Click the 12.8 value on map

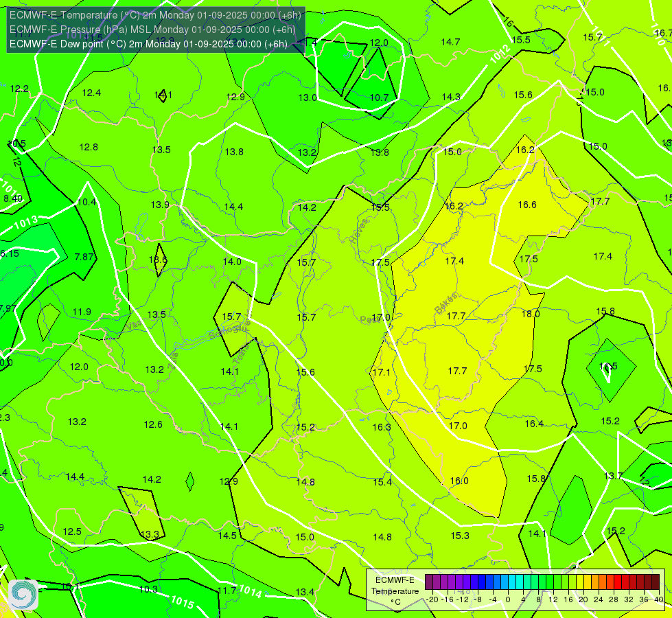tap(89, 147)
